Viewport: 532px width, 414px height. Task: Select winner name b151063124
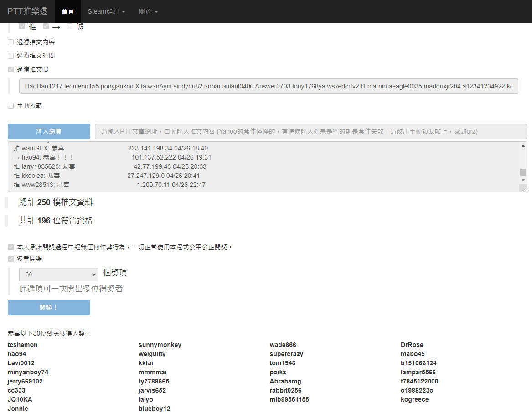coord(418,363)
